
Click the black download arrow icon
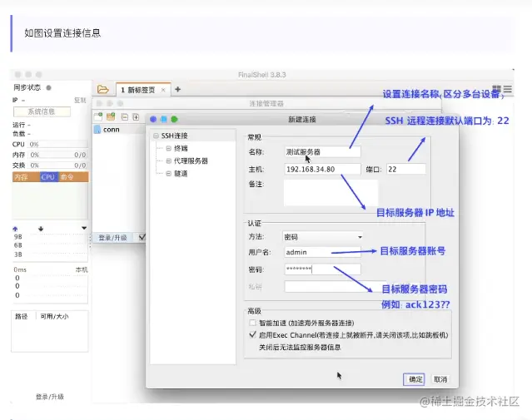tap(41, 229)
